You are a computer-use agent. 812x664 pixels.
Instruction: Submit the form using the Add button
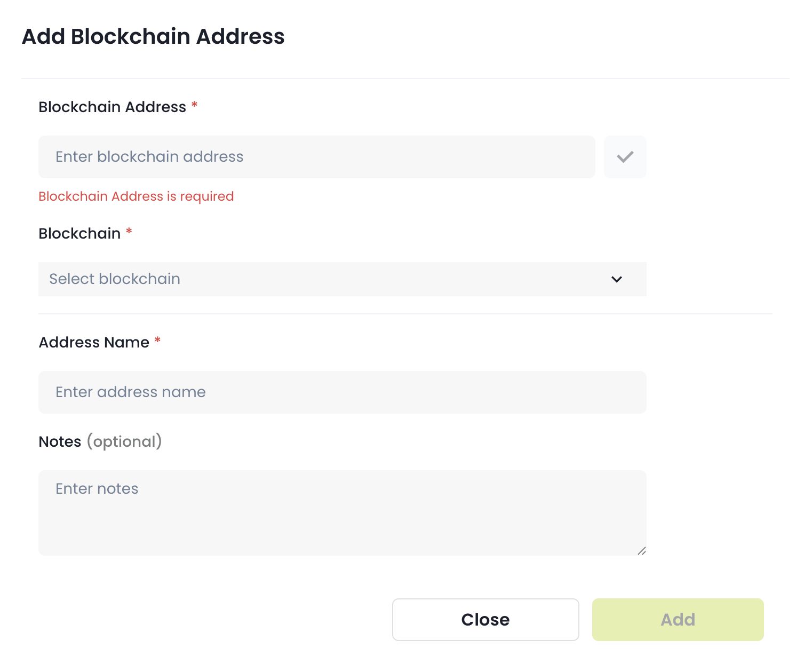[x=677, y=619]
